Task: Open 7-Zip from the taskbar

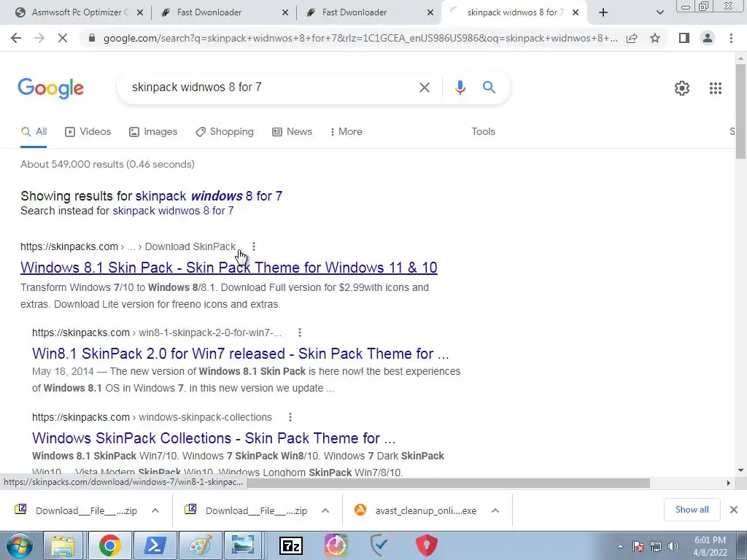Action: coord(290,545)
